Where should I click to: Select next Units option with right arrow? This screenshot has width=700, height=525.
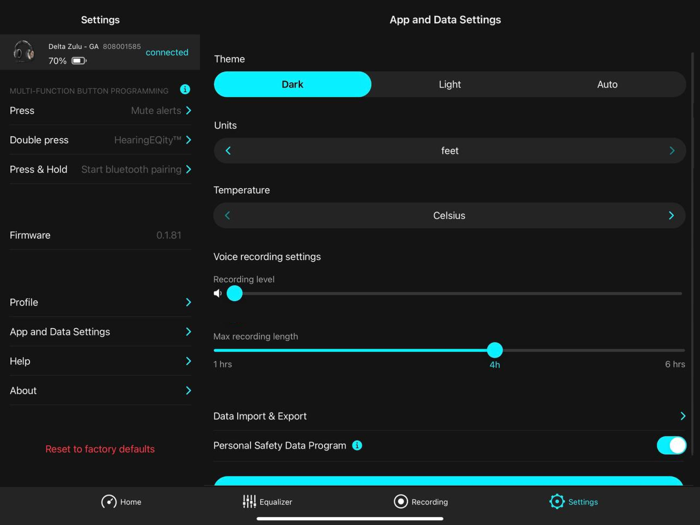(672, 151)
